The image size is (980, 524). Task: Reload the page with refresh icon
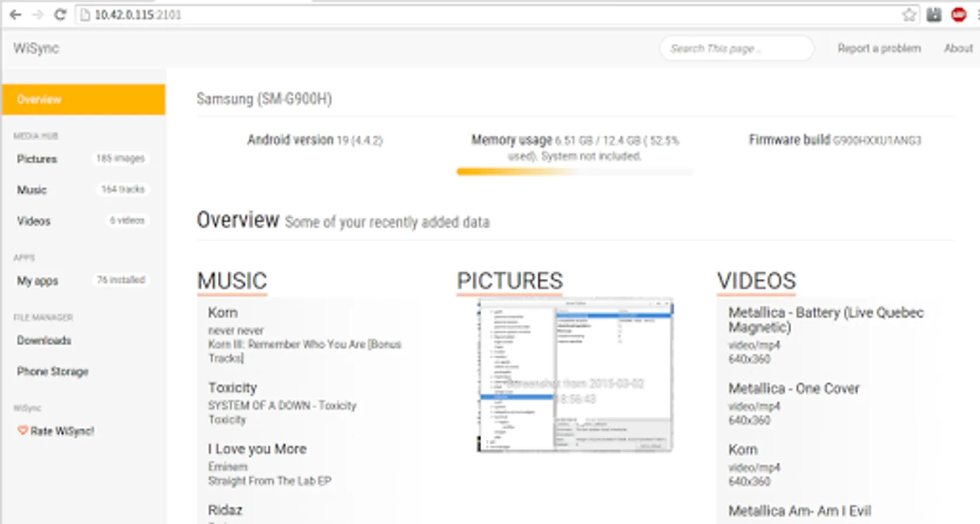pyautogui.click(x=60, y=15)
